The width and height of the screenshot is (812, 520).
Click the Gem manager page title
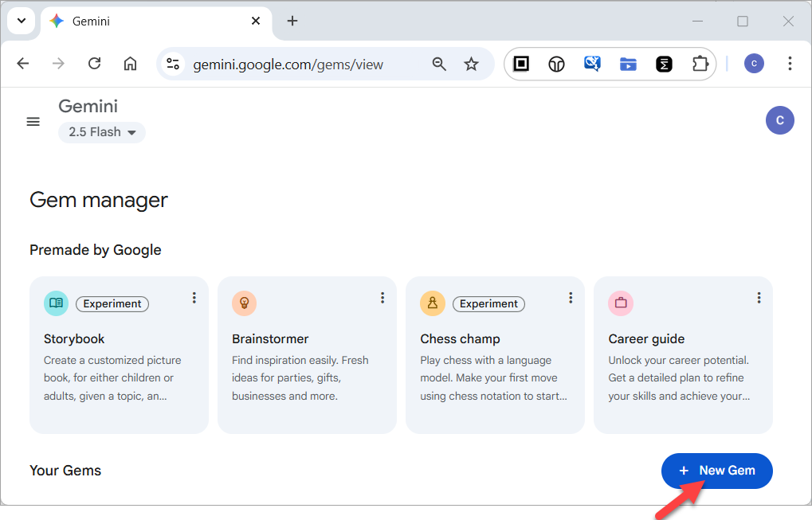tap(98, 200)
